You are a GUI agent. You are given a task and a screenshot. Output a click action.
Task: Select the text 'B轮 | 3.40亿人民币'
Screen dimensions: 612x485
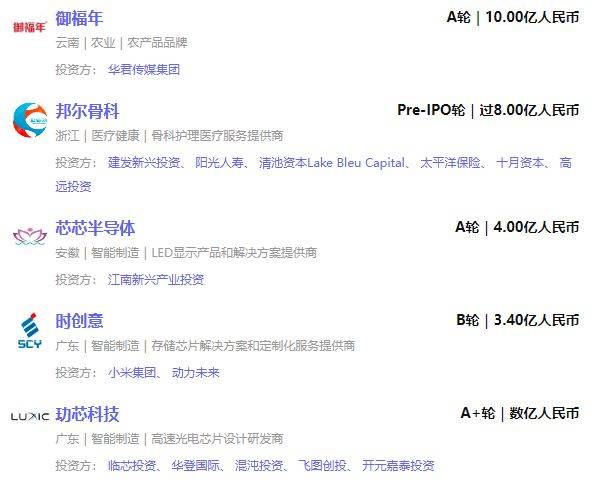pos(518,320)
